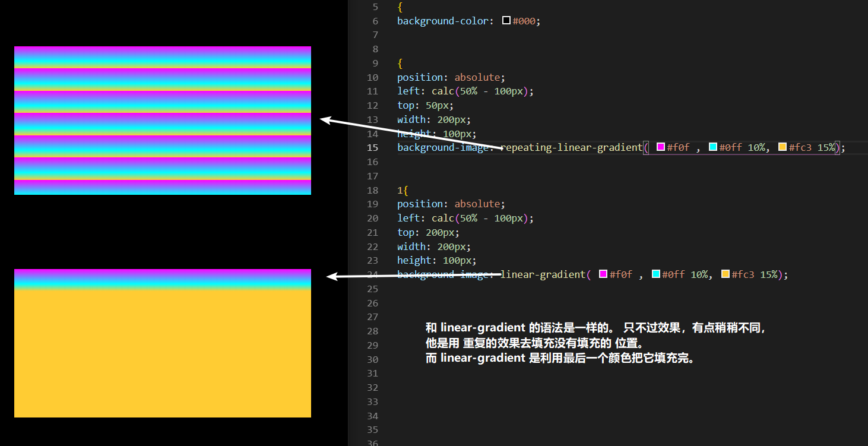Screen dimensions: 868x446
Task: Click the magenta #f0f swatch on line 24
Action: click(603, 274)
